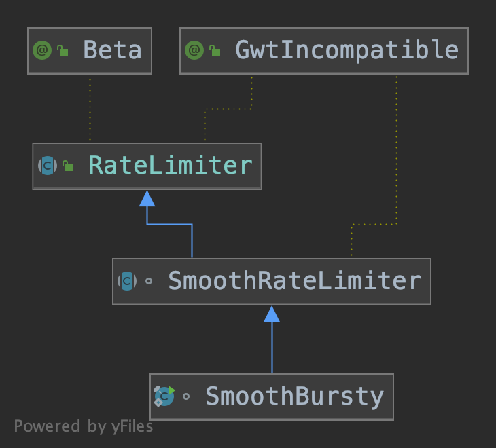Screen dimensions: 496x448
Task: Click the class icon on SmoothRateLimiter
Action: pos(127,281)
